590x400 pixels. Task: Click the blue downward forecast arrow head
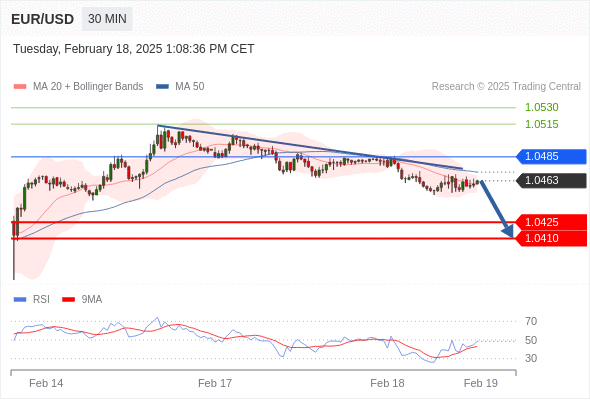click(508, 231)
